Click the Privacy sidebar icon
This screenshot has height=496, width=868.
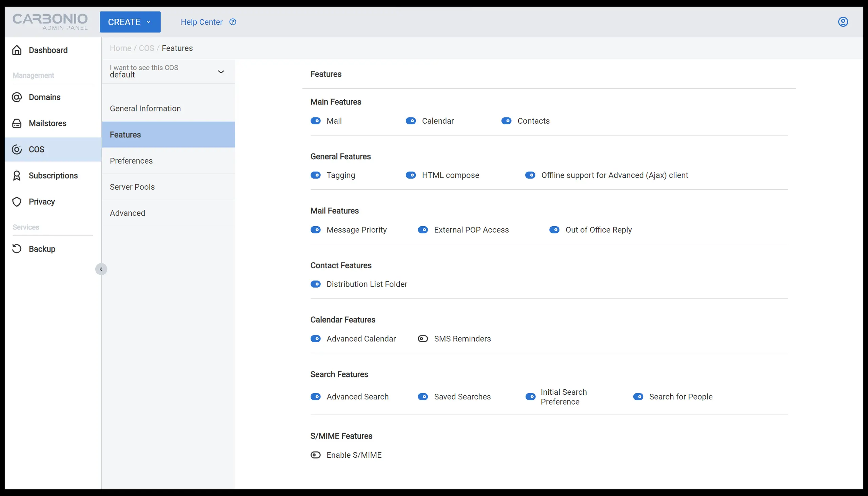pyautogui.click(x=17, y=201)
